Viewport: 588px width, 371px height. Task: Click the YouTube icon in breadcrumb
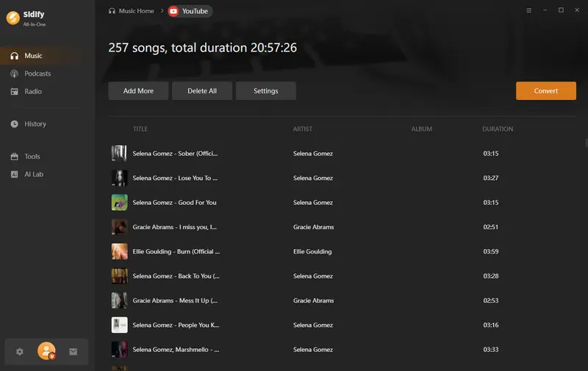tap(173, 11)
